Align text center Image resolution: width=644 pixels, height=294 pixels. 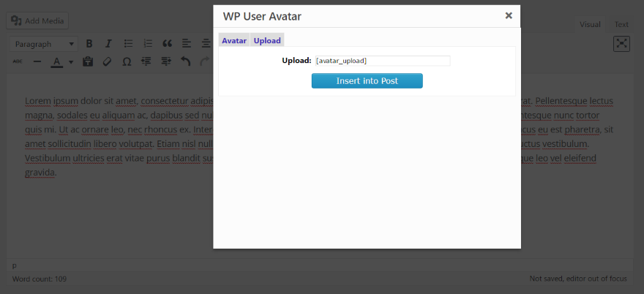point(206,44)
